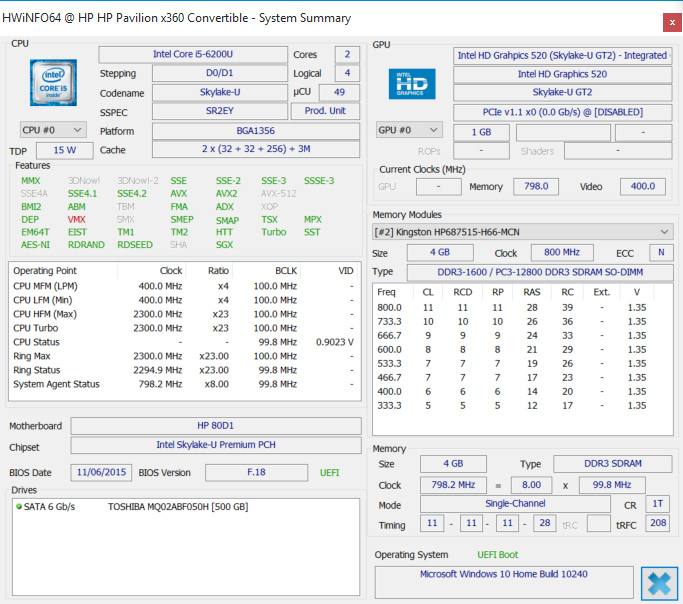Screen dimensions: 683x604
Task: Select the TOSHIBA MQ02ABF050H drive entry
Action: [178, 507]
